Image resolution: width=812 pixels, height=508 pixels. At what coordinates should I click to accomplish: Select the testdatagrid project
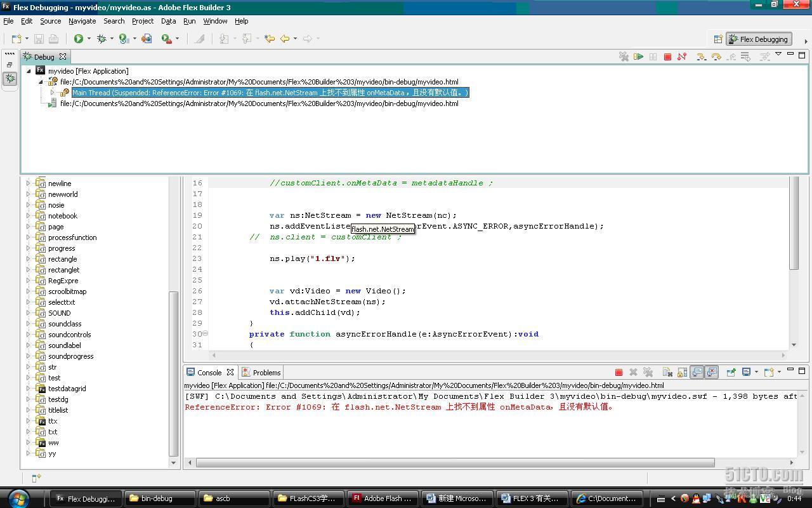(x=67, y=389)
